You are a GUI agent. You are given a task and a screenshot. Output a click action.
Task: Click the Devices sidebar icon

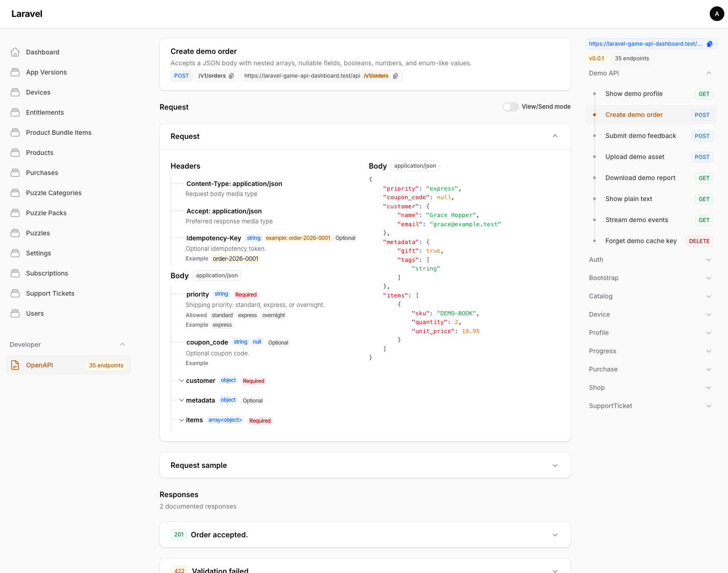(15, 92)
